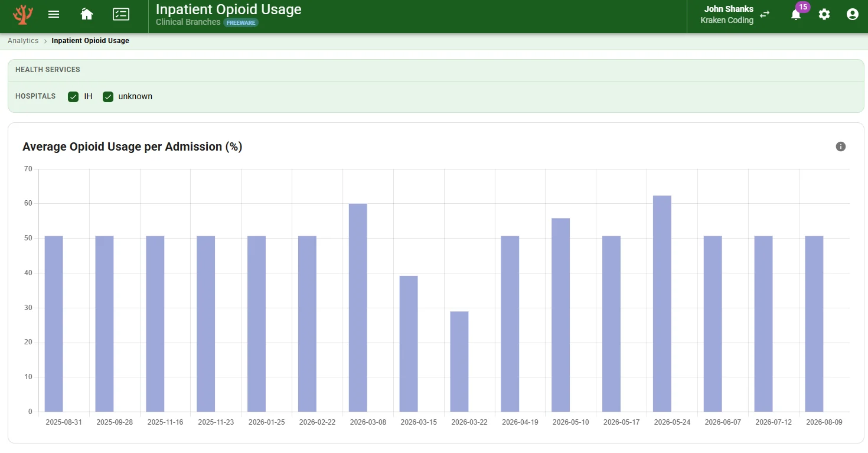
Task: Click the 2025-09-28 axis date label
Action: (x=115, y=422)
